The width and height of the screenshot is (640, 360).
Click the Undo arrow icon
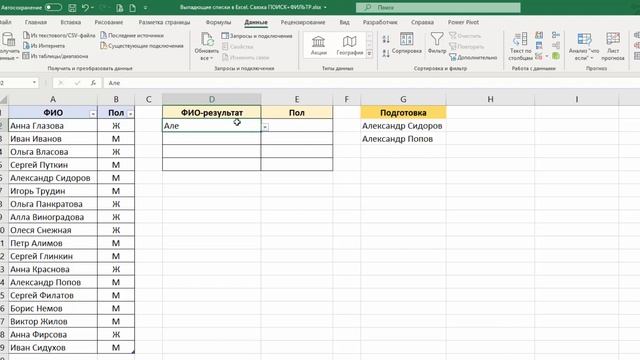coord(84,7)
